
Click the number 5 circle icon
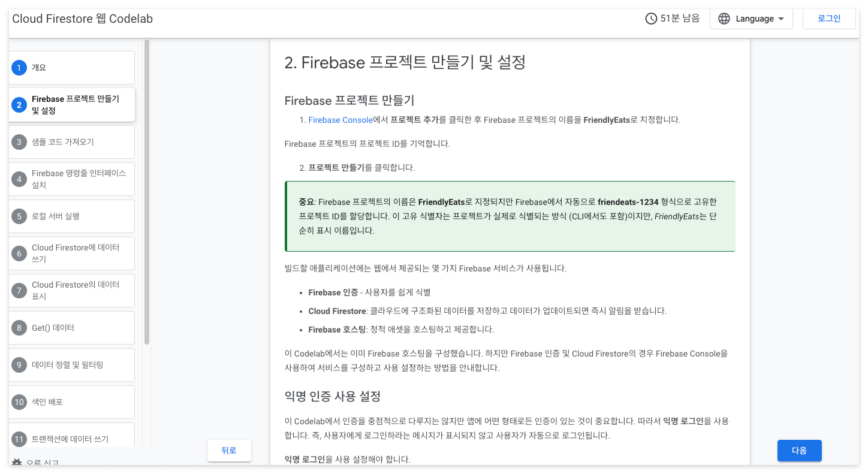click(x=19, y=216)
